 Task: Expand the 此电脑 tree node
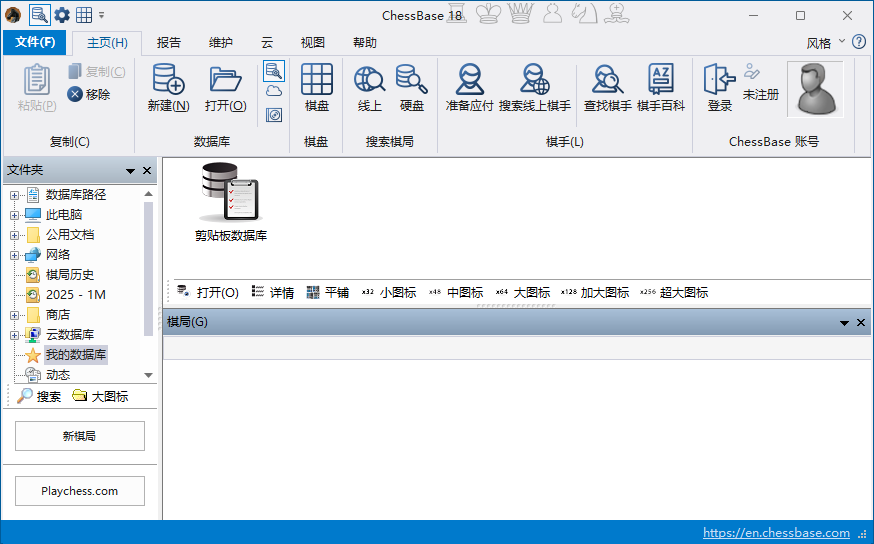coord(14,215)
